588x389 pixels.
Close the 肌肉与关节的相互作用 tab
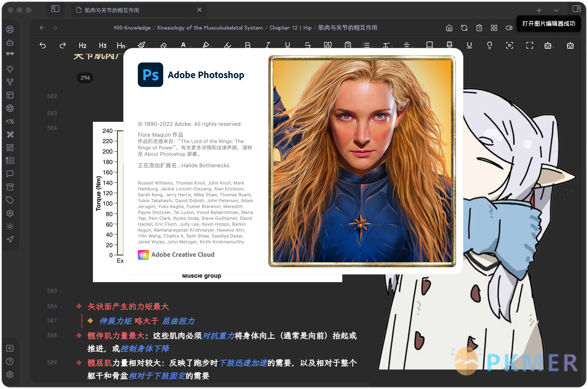point(199,10)
